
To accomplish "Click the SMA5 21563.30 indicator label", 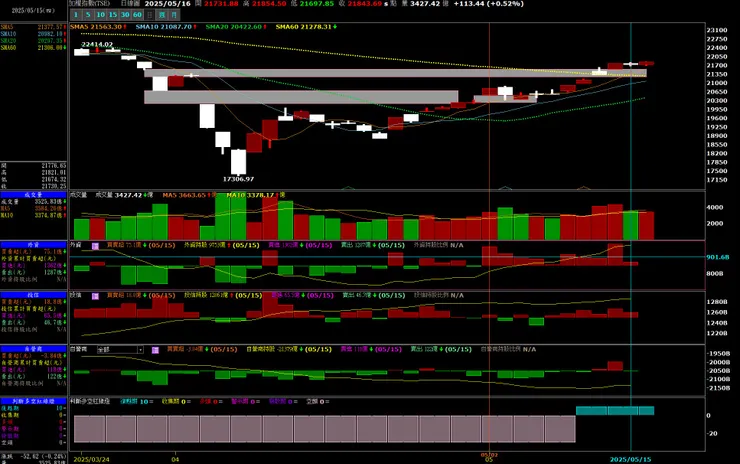I will (98, 27).
